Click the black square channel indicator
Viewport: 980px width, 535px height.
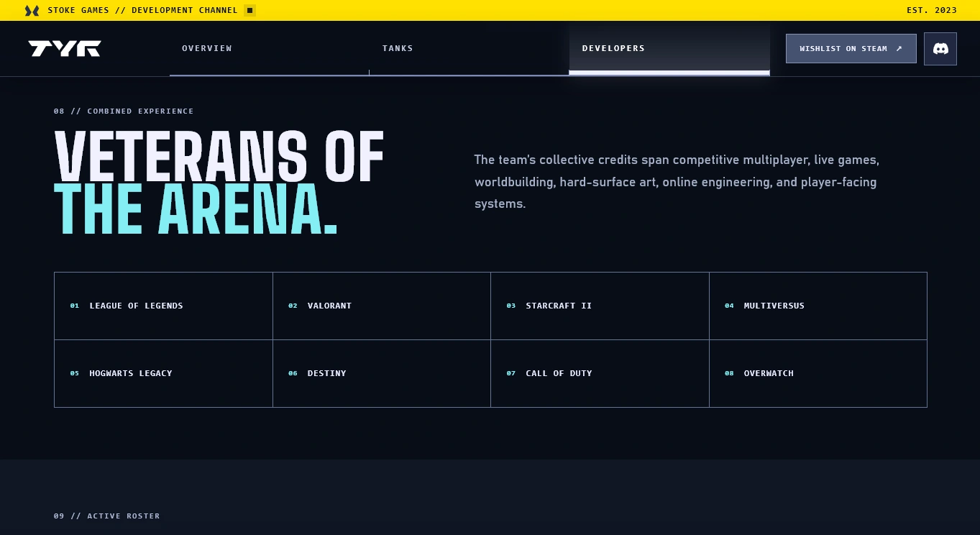tap(249, 10)
